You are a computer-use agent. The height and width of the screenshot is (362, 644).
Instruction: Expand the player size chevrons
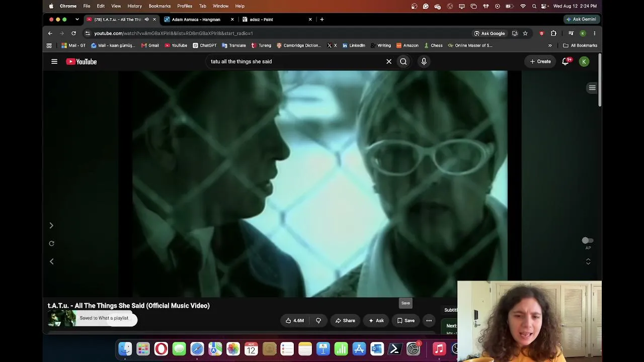click(588, 261)
